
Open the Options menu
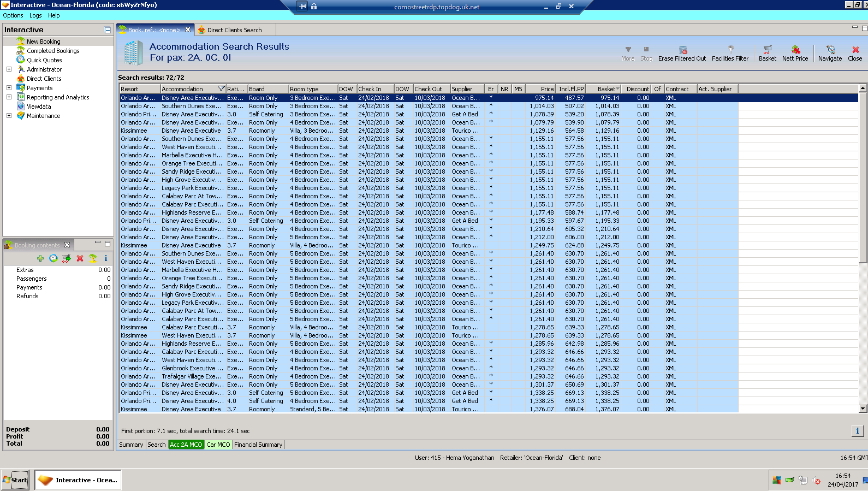pyautogui.click(x=13, y=15)
